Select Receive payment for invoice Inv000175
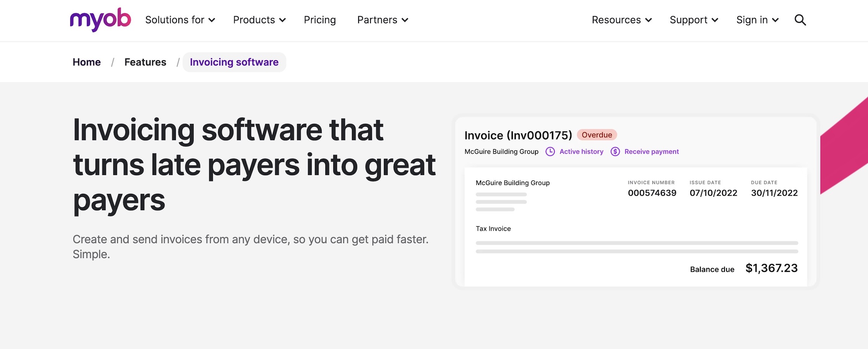The height and width of the screenshot is (349, 868). coord(651,151)
